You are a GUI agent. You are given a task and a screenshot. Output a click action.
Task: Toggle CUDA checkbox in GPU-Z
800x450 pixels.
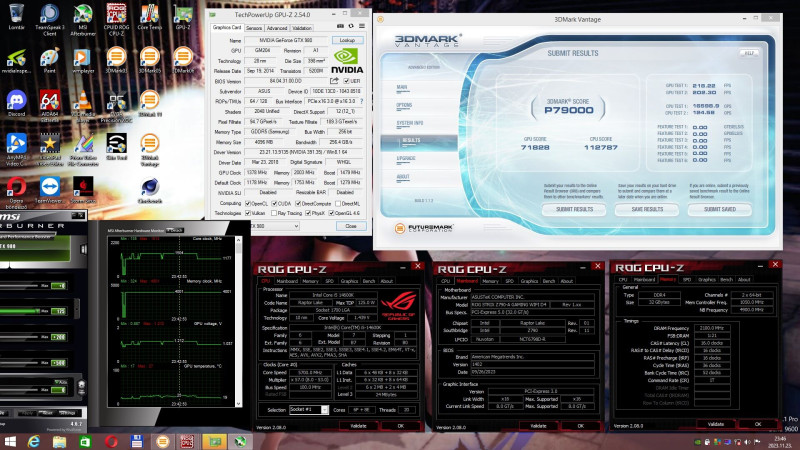click(274, 203)
